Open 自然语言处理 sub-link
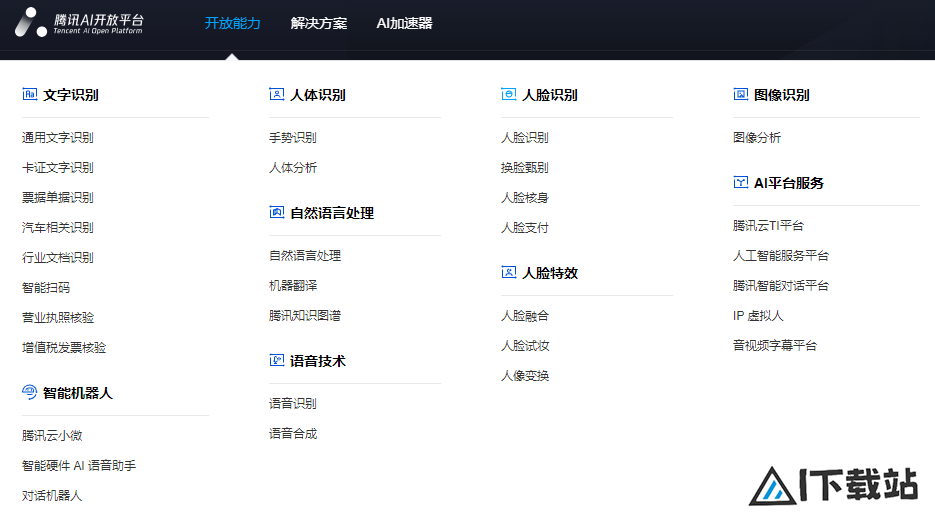The image size is (935, 515). (x=305, y=256)
